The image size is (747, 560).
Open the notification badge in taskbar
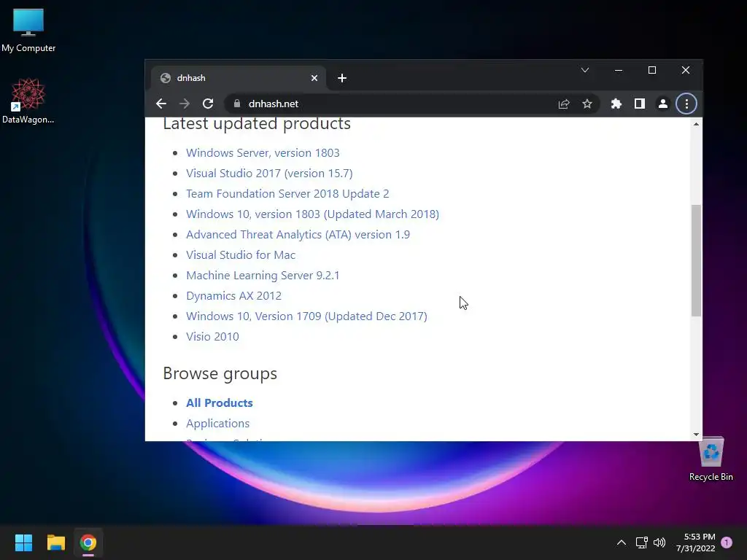(727, 542)
